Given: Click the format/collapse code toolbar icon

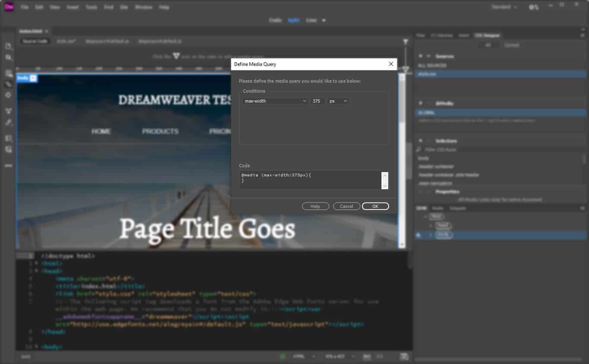Looking at the screenshot, I should 8,111.
